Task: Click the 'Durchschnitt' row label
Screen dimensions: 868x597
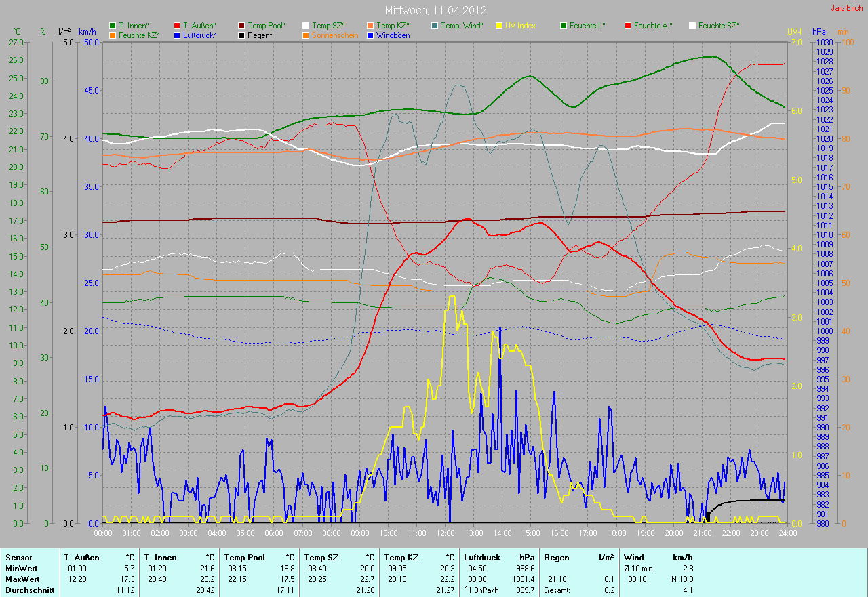Action: (x=28, y=590)
